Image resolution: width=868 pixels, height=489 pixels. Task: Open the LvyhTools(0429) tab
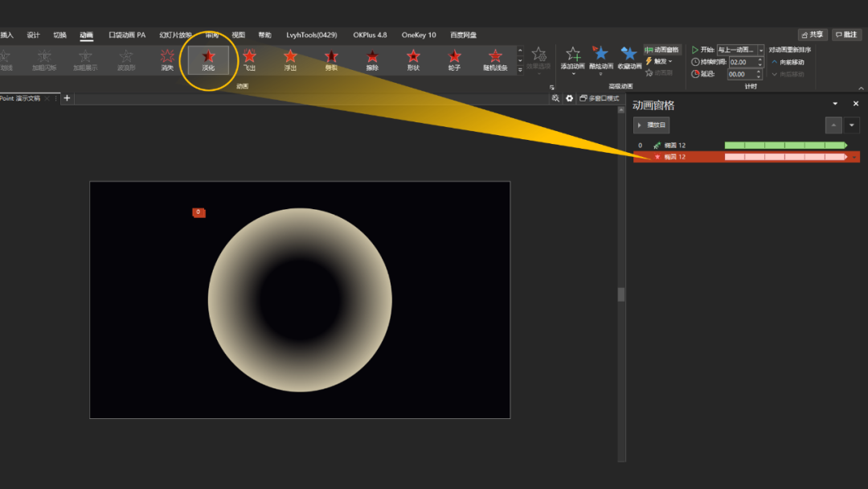point(312,35)
